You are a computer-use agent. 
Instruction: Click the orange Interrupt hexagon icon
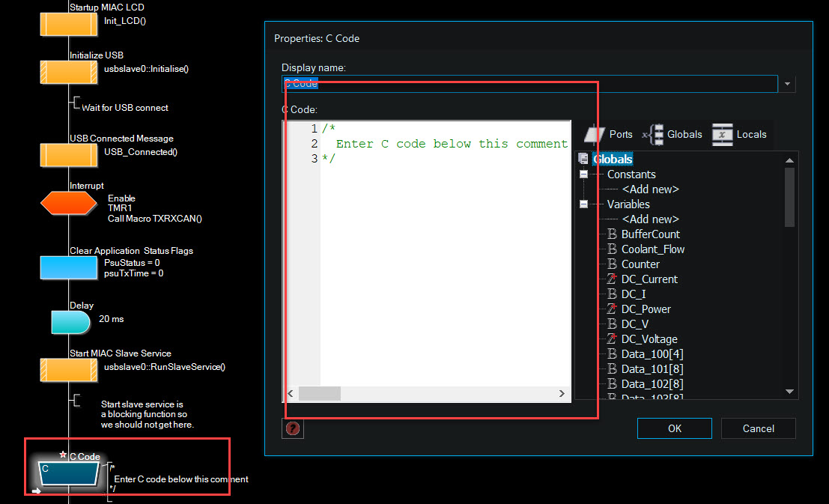point(69,203)
